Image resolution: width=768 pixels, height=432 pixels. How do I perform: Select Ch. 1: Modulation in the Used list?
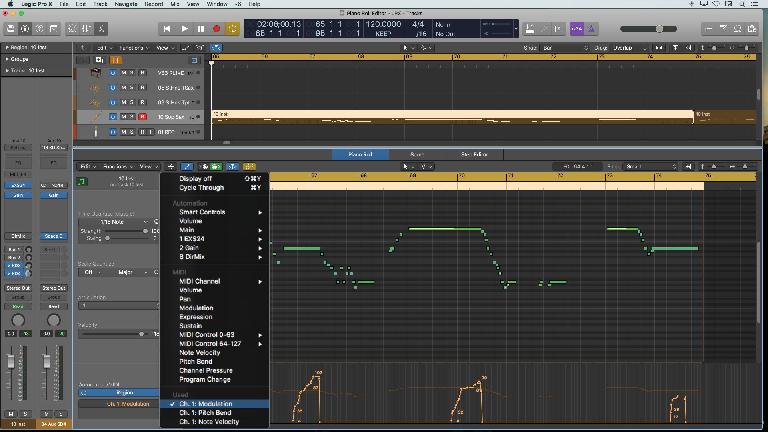tap(215, 404)
